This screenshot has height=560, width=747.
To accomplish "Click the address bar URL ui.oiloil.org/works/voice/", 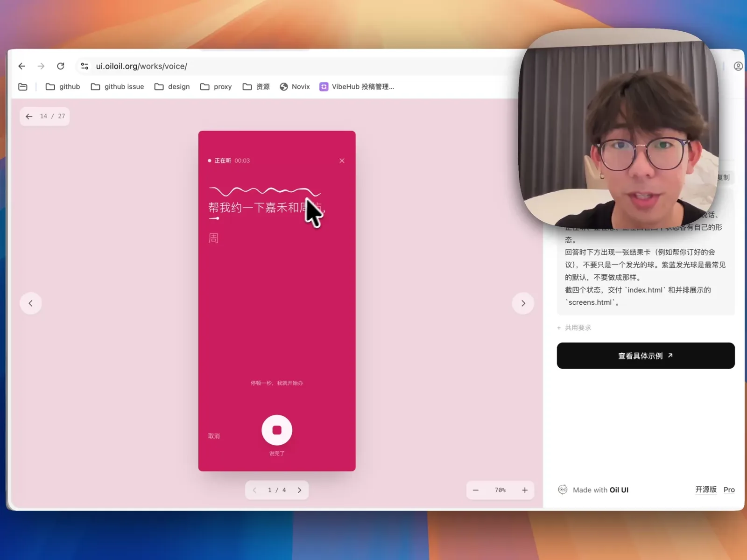I will 141,66.
